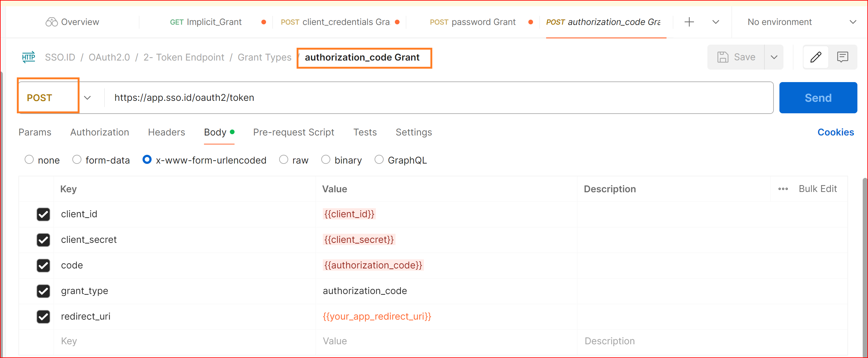Uncheck the redirect_uri parameter

[43, 317]
